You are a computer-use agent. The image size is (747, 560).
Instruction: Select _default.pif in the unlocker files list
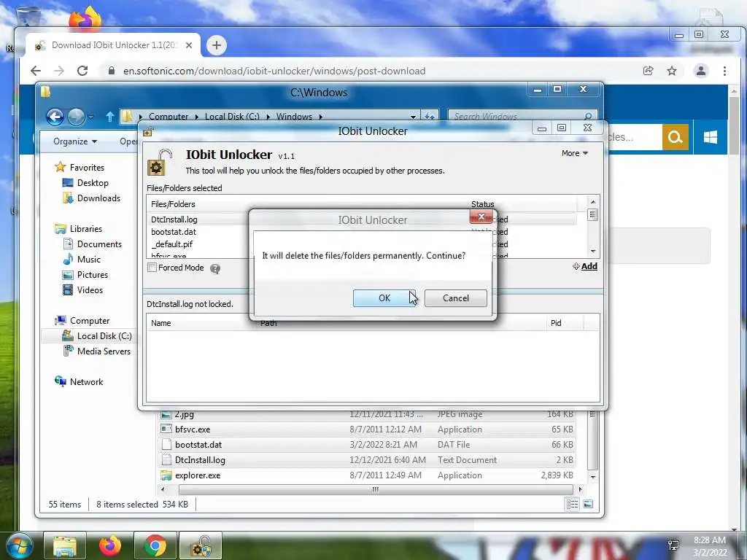coord(171,244)
